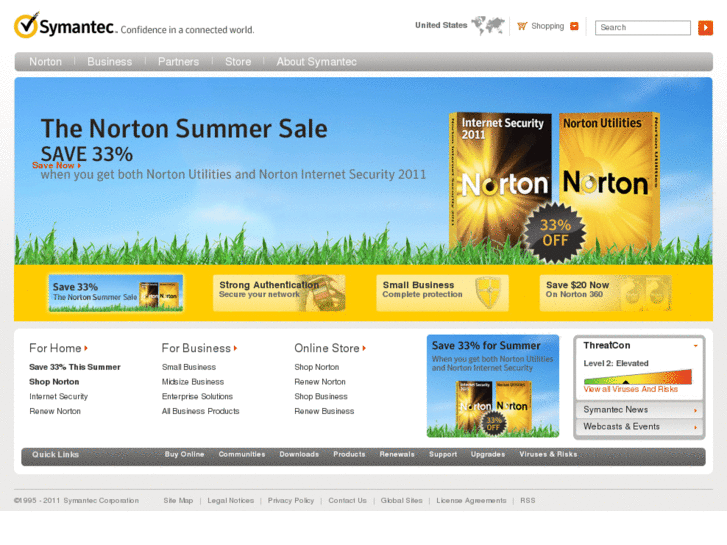Click Renewals in Quick Links

click(397, 455)
